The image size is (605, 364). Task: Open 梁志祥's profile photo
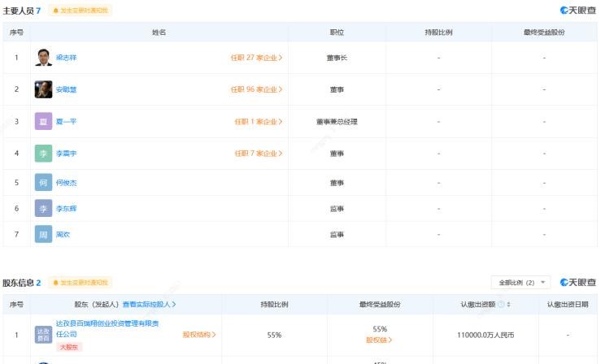[43, 58]
